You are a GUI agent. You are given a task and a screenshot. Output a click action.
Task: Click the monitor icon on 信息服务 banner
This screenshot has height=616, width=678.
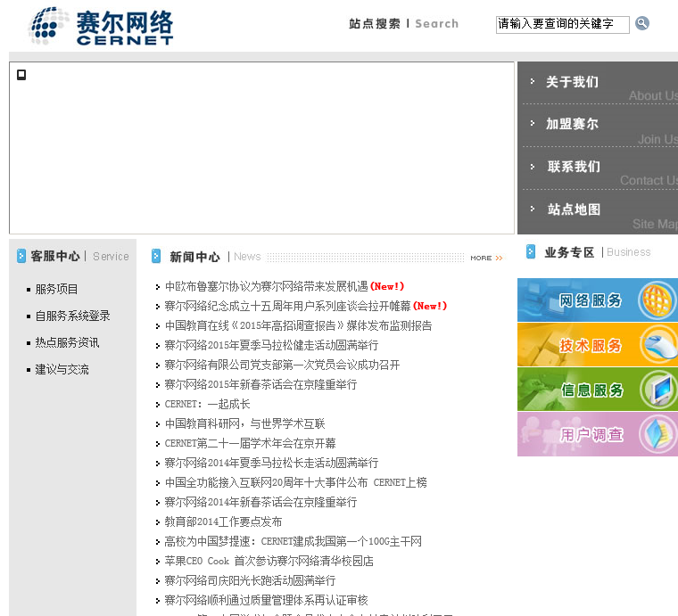[x=658, y=390]
